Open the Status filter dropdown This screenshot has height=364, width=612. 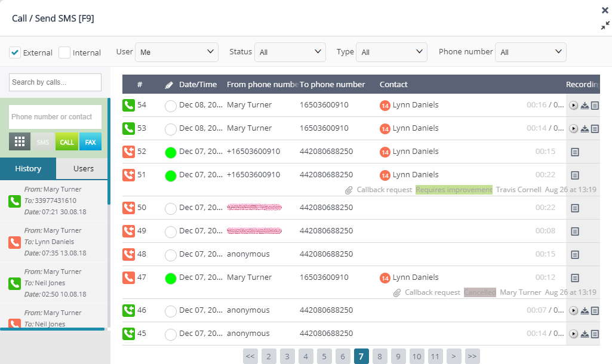click(290, 52)
